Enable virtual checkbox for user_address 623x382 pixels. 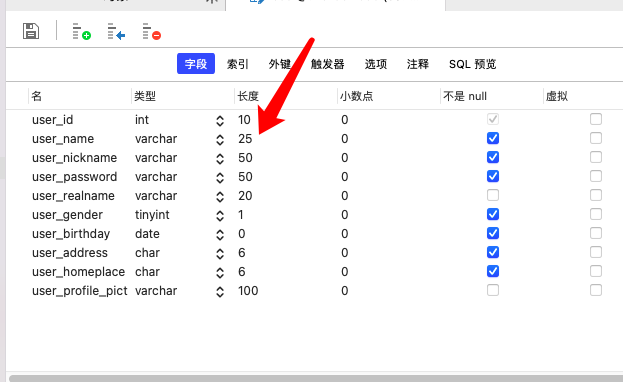[x=596, y=252]
